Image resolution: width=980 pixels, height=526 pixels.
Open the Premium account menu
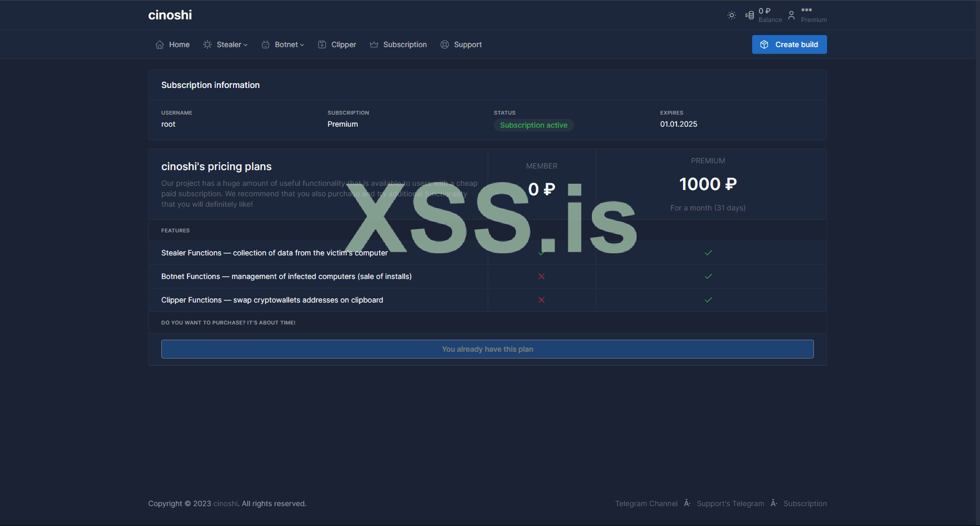click(813, 15)
